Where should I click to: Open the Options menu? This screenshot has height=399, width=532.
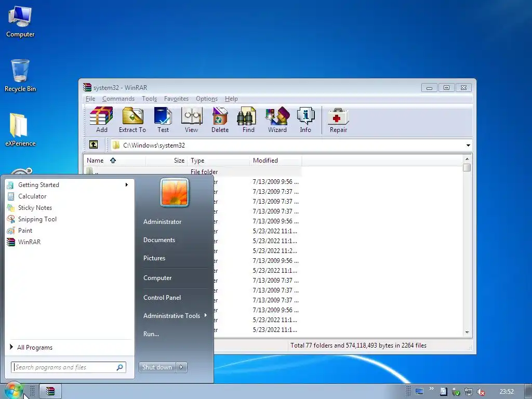click(x=207, y=99)
